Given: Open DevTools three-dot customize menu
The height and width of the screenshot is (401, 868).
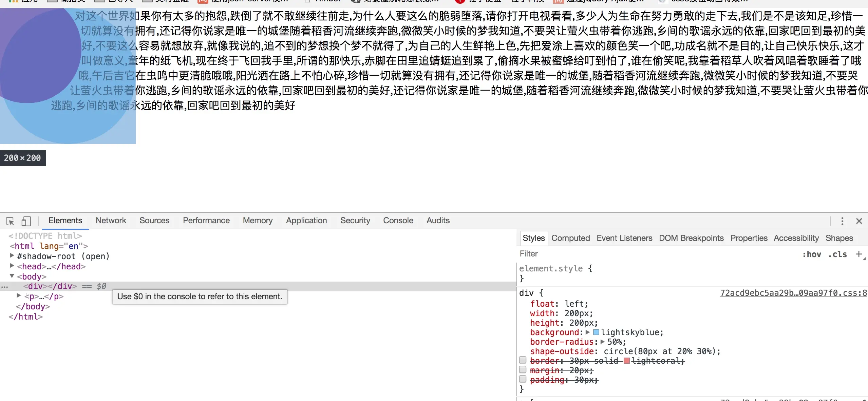Looking at the screenshot, I should click(x=842, y=221).
